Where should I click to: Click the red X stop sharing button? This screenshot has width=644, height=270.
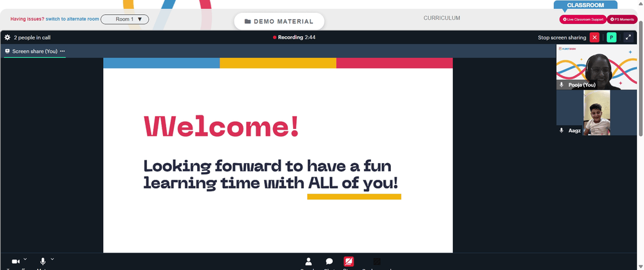click(594, 37)
